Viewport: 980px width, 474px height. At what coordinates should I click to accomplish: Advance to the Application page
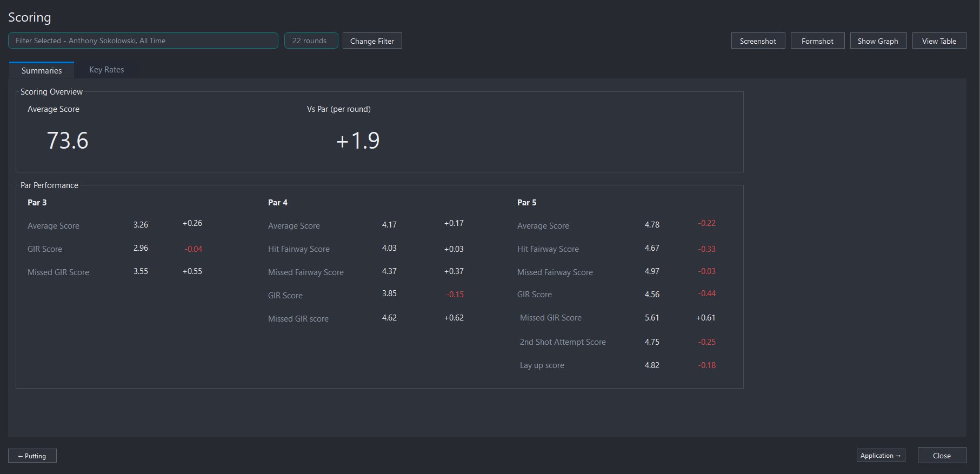click(x=881, y=456)
